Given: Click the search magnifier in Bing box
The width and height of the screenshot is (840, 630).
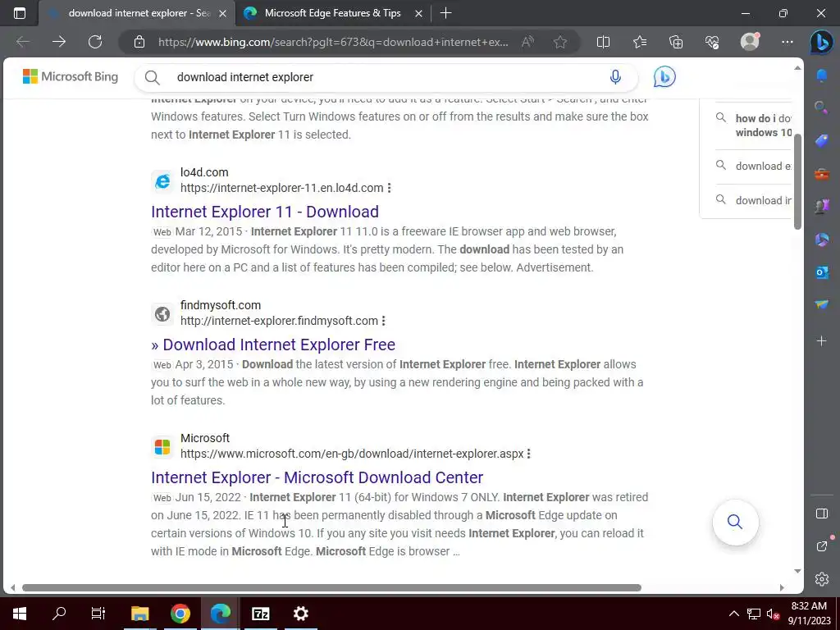Looking at the screenshot, I should click(x=152, y=78).
